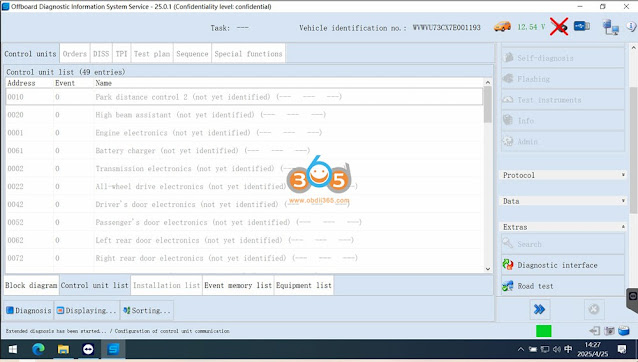Viewport: 638px width, 362px height.
Task: Open the Installation list tab
Action: tap(166, 285)
